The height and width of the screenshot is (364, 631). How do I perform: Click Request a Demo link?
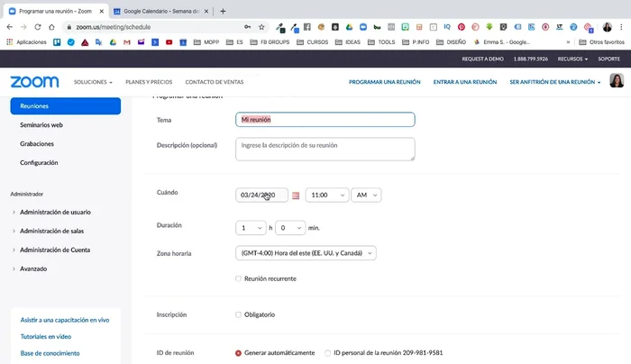(482, 59)
